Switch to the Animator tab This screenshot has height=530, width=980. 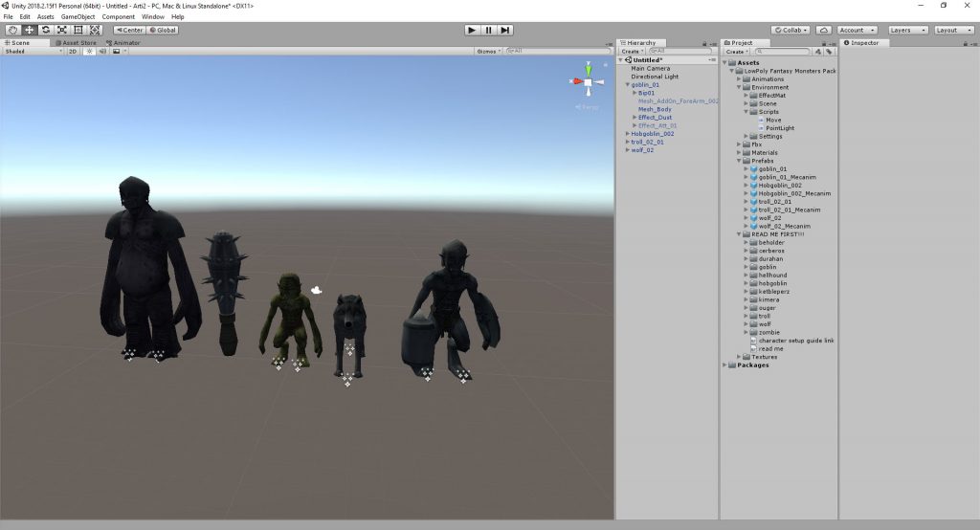pyautogui.click(x=123, y=43)
